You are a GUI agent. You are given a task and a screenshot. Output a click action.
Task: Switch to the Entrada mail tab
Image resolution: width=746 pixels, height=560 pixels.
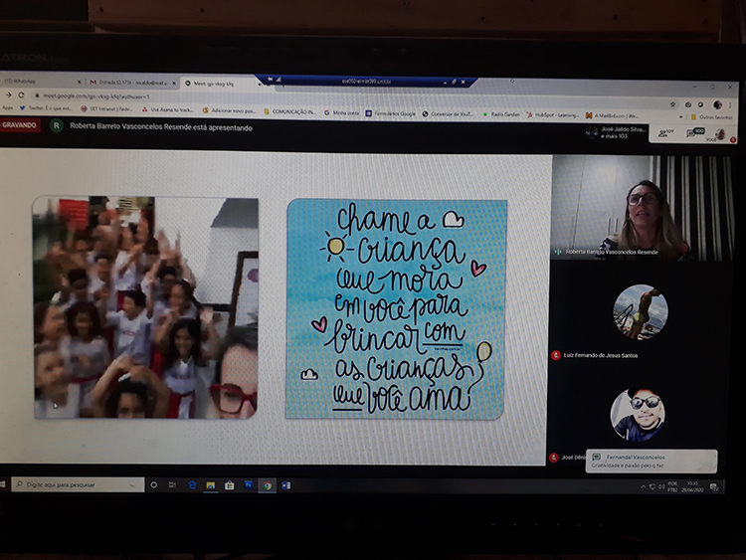tap(129, 82)
